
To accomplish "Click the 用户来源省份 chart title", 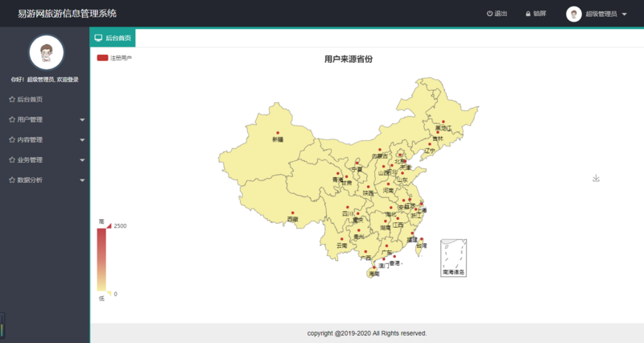I will 349,59.
